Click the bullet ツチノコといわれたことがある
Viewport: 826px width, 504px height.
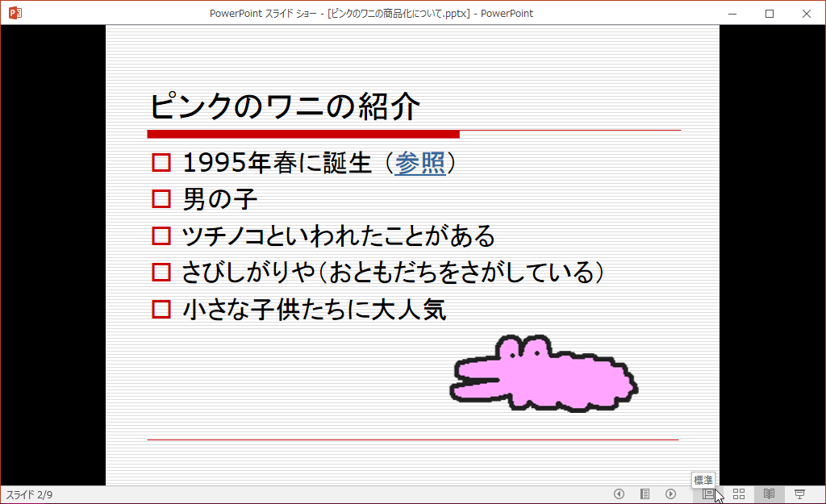338,236
